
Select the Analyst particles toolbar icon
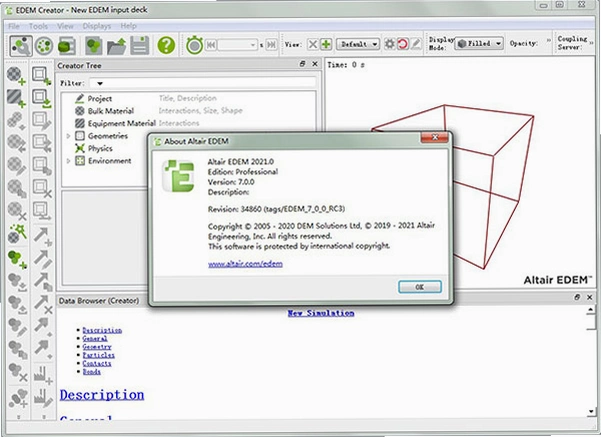44,46
